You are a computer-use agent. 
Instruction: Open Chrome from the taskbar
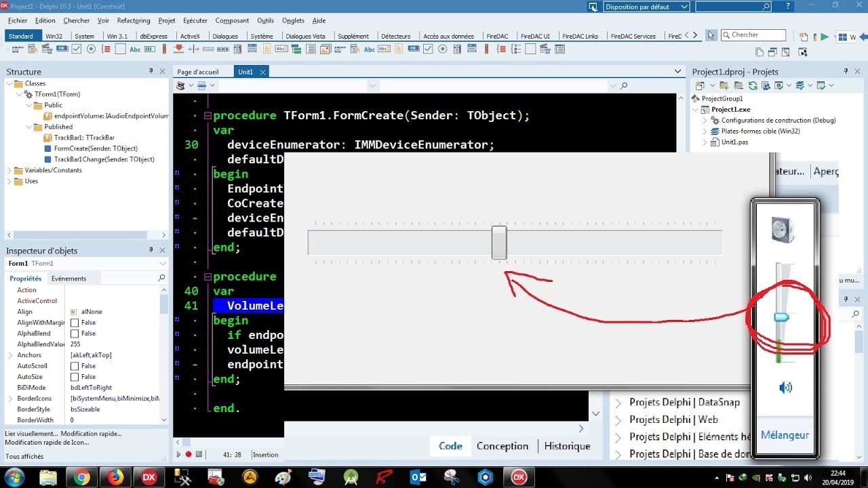[x=81, y=477]
